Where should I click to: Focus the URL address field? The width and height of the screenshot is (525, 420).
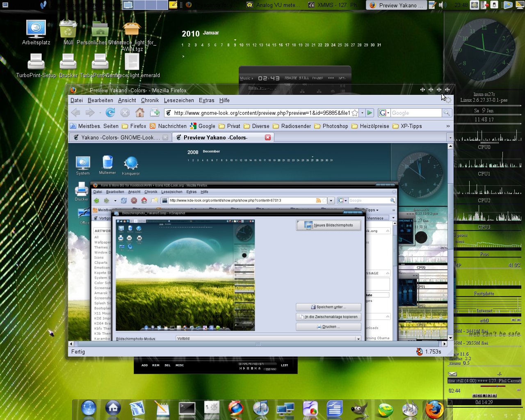pyautogui.click(x=262, y=113)
